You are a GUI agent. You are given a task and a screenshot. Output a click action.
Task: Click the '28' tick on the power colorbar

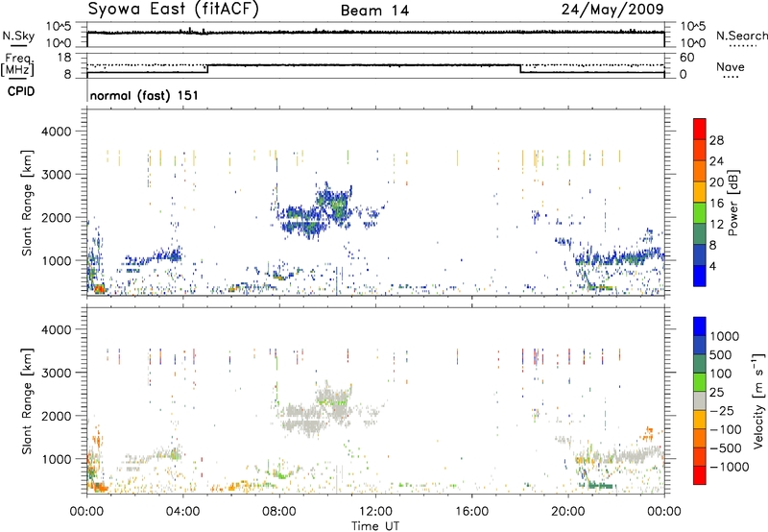[716, 140]
